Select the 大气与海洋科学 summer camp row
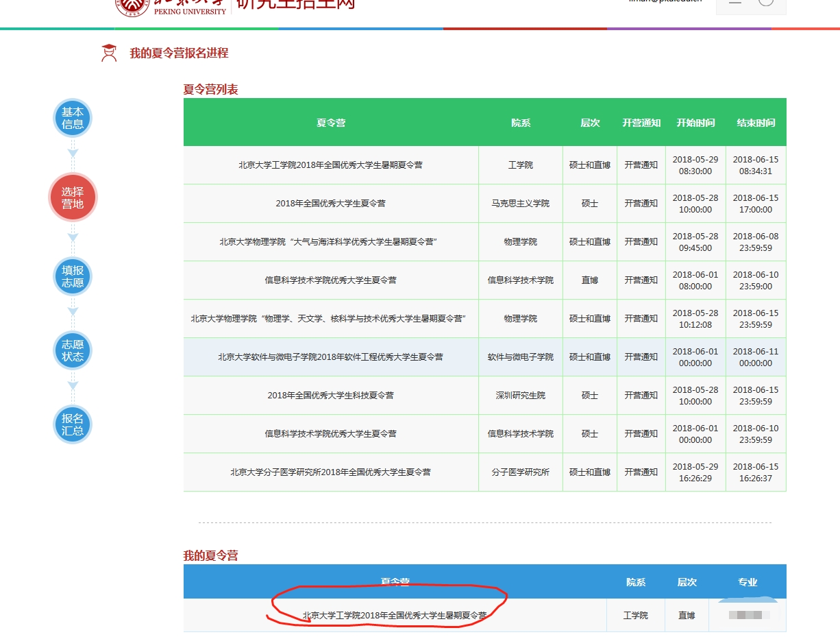This screenshot has width=840, height=639. coord(328,242)
